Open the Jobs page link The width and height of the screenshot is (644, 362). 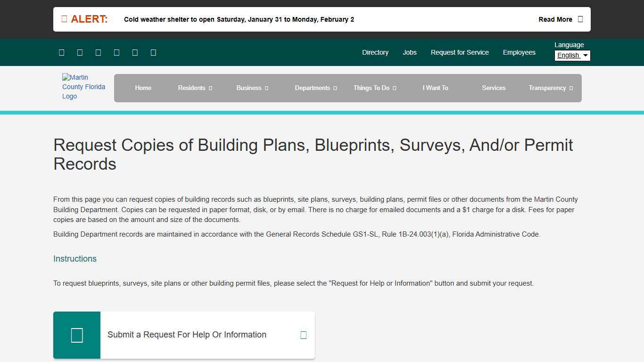(x=409, y=52)
